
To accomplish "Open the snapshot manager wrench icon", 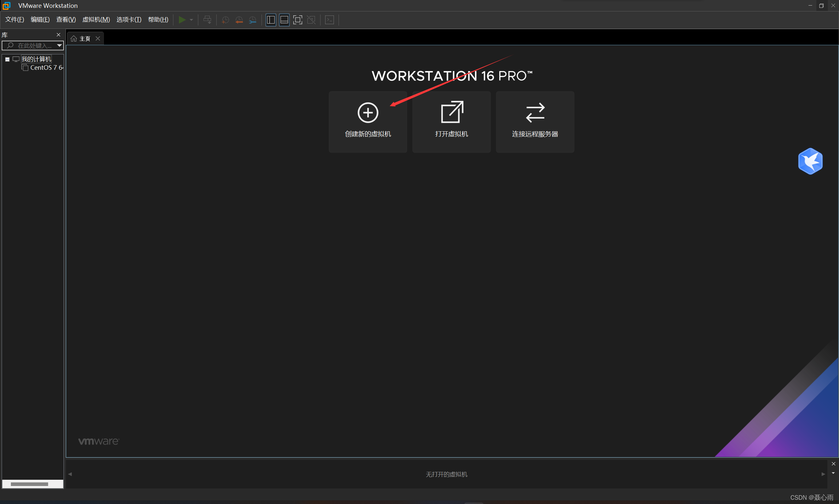I will (252, 20).
